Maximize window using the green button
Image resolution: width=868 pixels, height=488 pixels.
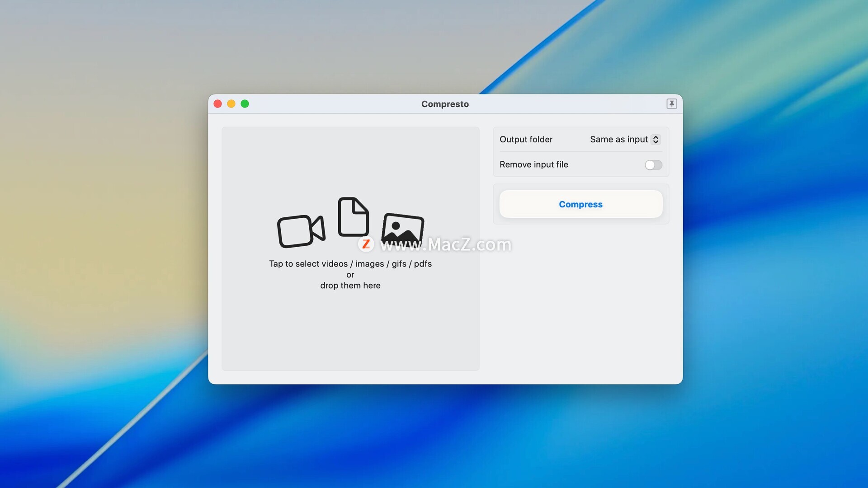[x=245, y=104]
